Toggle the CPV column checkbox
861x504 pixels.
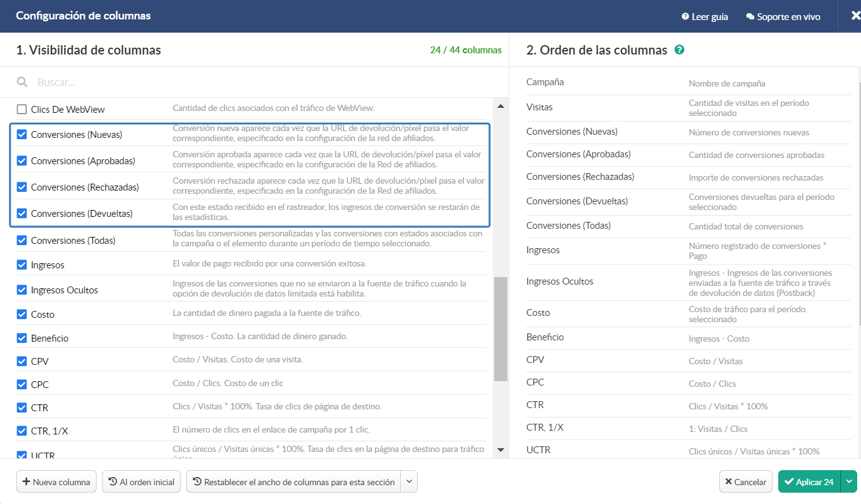[22, 361]
